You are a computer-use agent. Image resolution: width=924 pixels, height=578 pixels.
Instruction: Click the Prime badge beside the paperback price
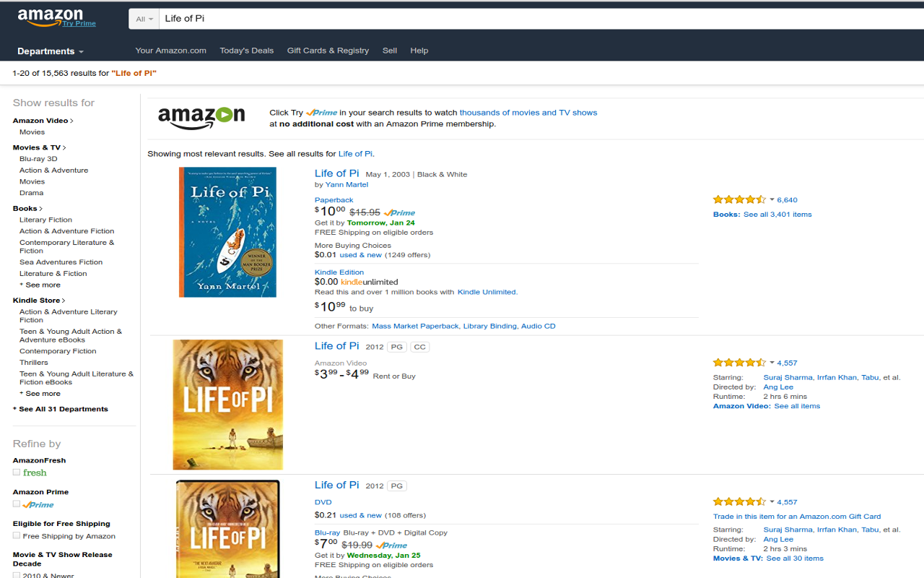[399, 213]
